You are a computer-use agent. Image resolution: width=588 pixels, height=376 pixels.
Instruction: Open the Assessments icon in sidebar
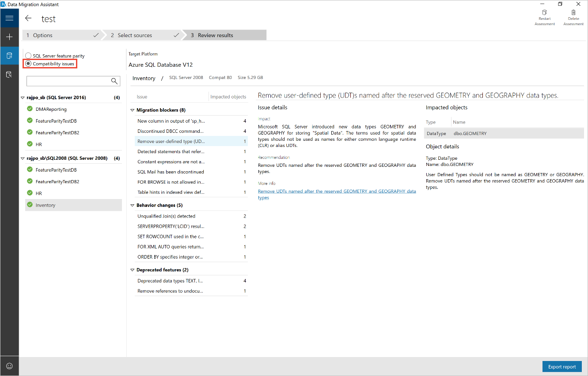click(9, 56)
